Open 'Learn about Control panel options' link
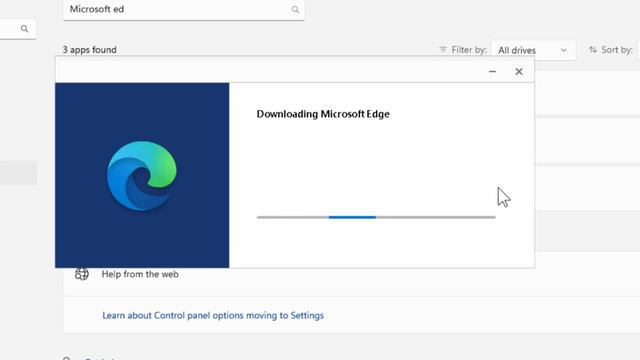The height and width of the screenshot is (360, 640). [x=213, y=316]
